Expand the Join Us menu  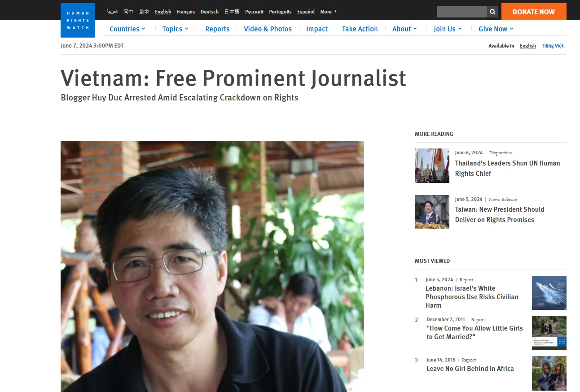(448, 29)
